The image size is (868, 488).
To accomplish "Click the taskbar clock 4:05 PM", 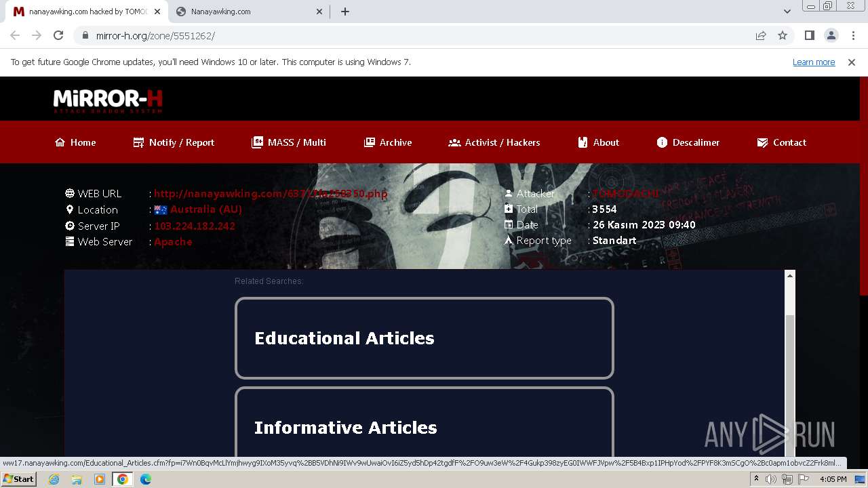I will click(833, 479).
